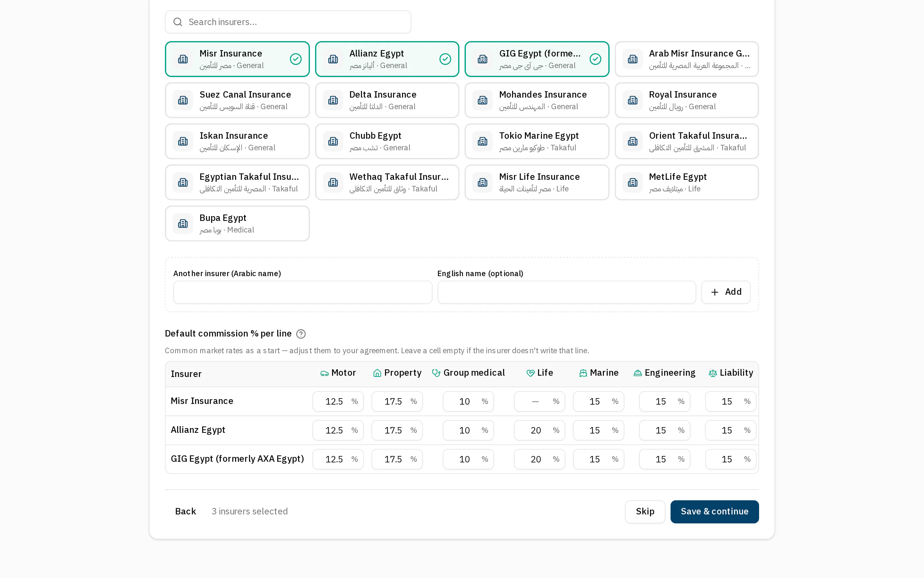Edit GIG Egypt Liability commission field
924x578 pixels.
point(731,459)
